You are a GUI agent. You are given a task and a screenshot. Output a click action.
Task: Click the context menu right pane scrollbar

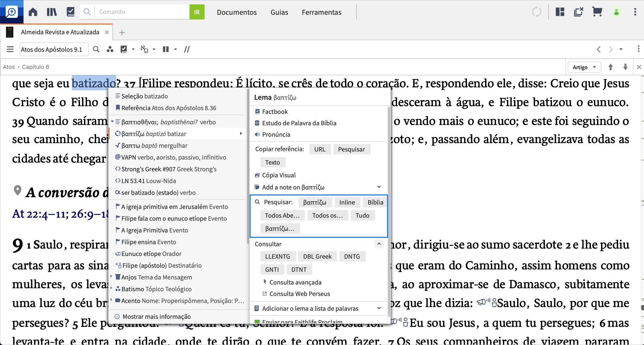tap(389, 212)
